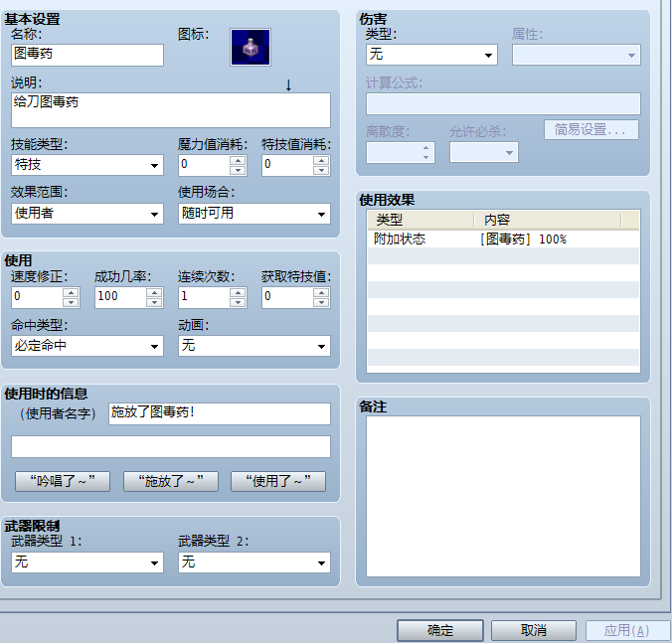
Task: Increase 速度修正 value
Action: 71,292
